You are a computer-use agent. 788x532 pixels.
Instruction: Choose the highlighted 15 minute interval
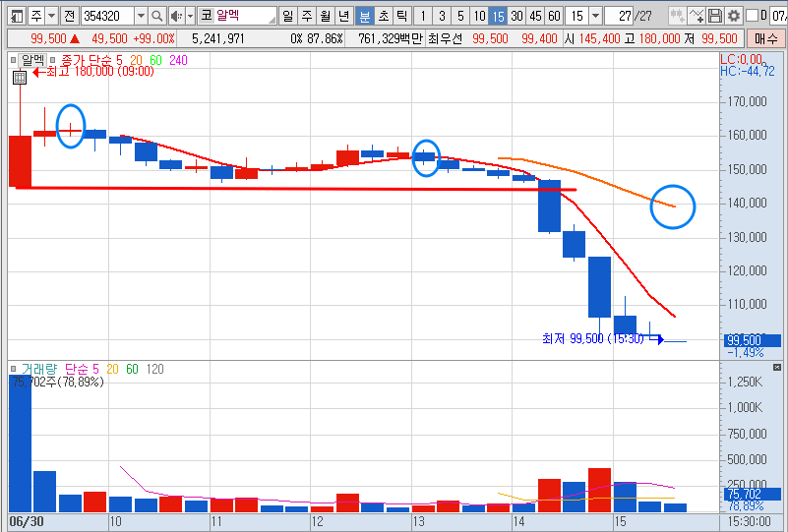(x=498, y=16)
